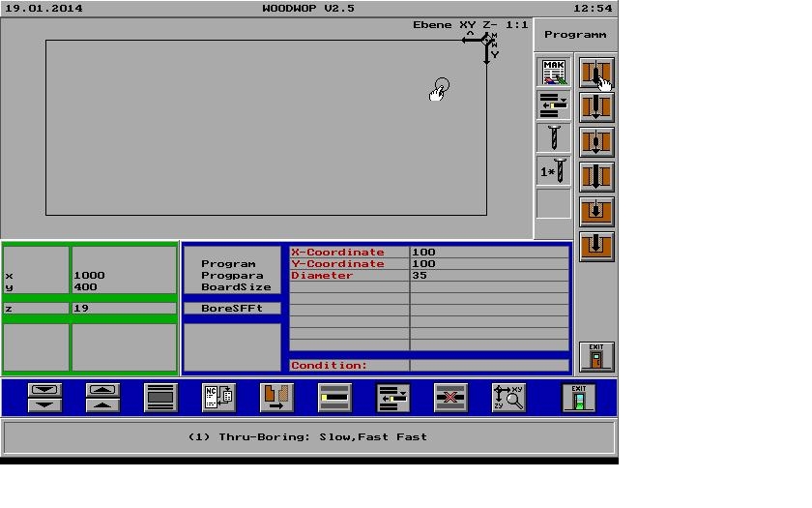Select the blind-hole boring icon with the thin arrow
This screenshot has width=812, height=508.
point(596,212)
